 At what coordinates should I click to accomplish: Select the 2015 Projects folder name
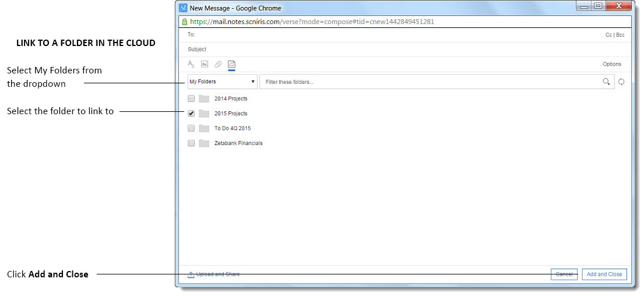click(231, 113)
